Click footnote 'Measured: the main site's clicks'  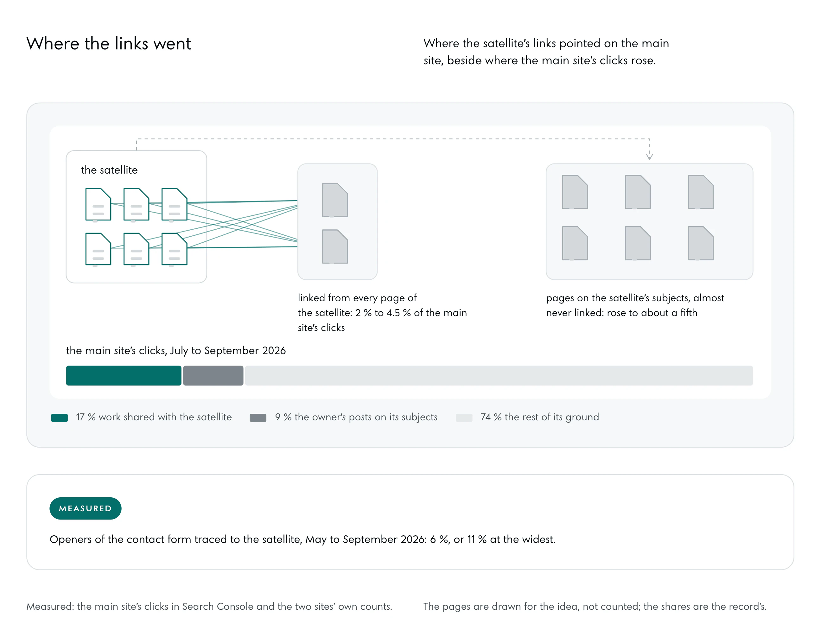209,606
